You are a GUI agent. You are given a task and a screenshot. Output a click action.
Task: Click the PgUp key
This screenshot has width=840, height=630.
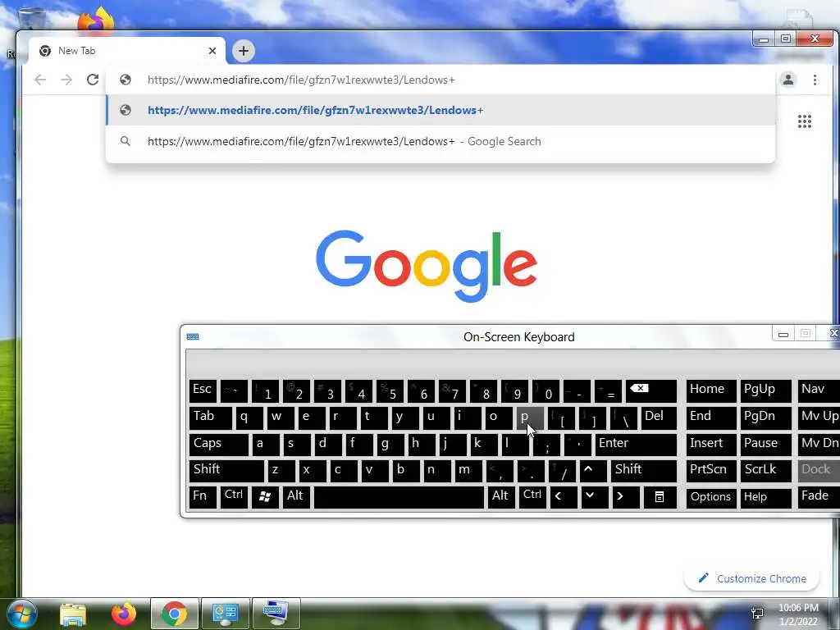pyautogui.click(x=765, y=391)
